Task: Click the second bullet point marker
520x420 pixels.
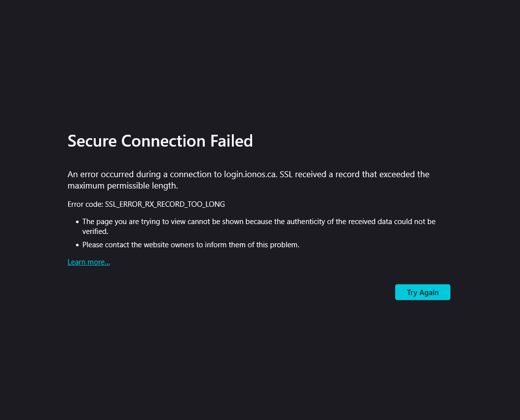Action: pos(77,245)
